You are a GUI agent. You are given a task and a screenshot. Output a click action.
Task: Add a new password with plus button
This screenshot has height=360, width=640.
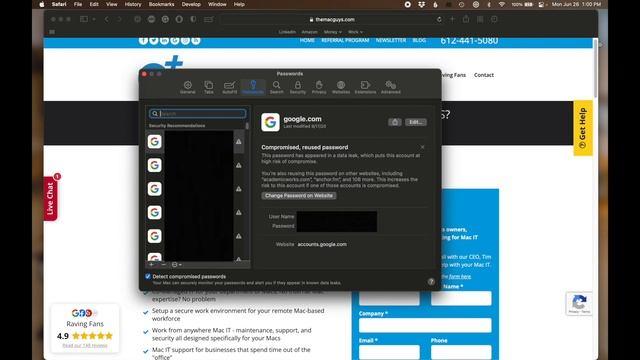[x=151, y=264]
